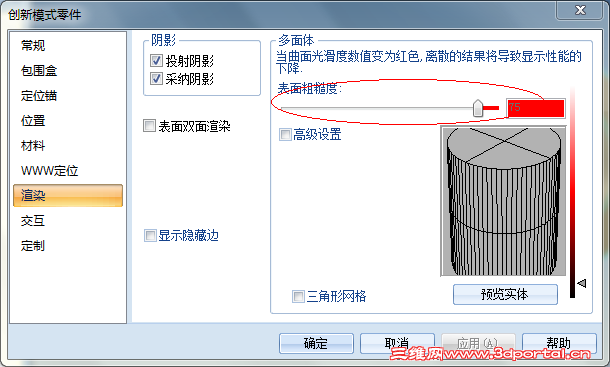The width and height of the screenshot is (610, 367).
Task: Enable 显示隐藏边 checkbox
Action: pos(150,235)
